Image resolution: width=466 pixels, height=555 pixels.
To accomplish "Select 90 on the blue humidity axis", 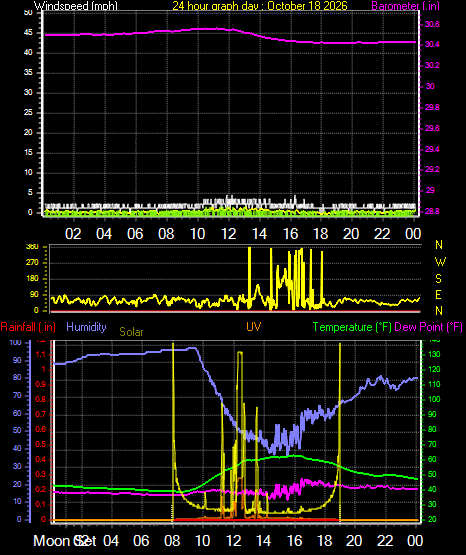I will (x=17, y=360).
